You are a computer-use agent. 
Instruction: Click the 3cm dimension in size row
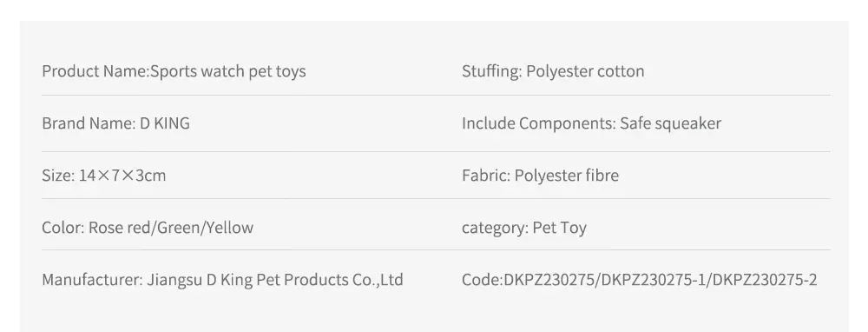point(151,176)
